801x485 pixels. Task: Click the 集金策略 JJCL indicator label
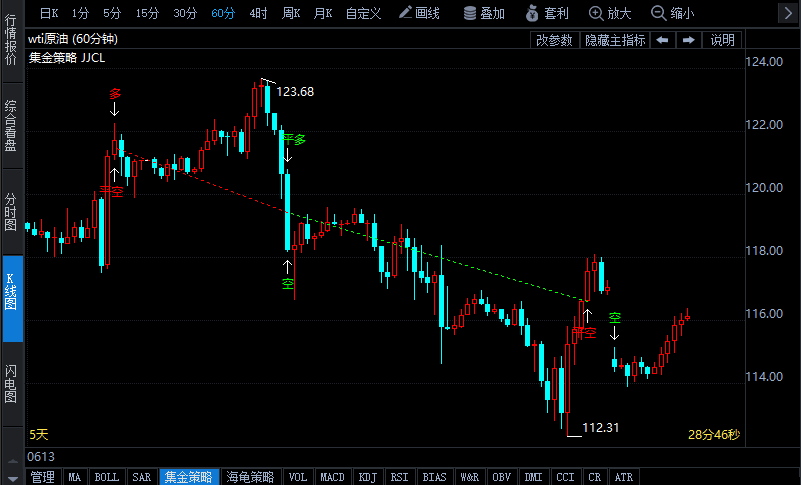click(67, 58)
